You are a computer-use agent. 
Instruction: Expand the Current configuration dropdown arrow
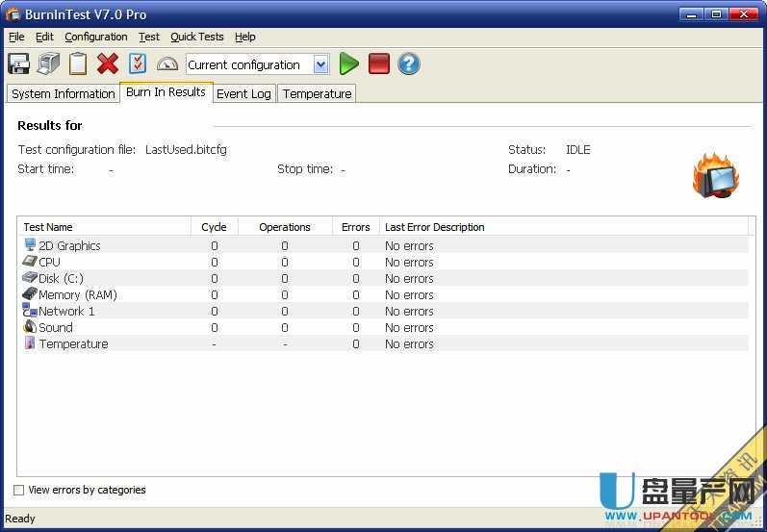320,64
